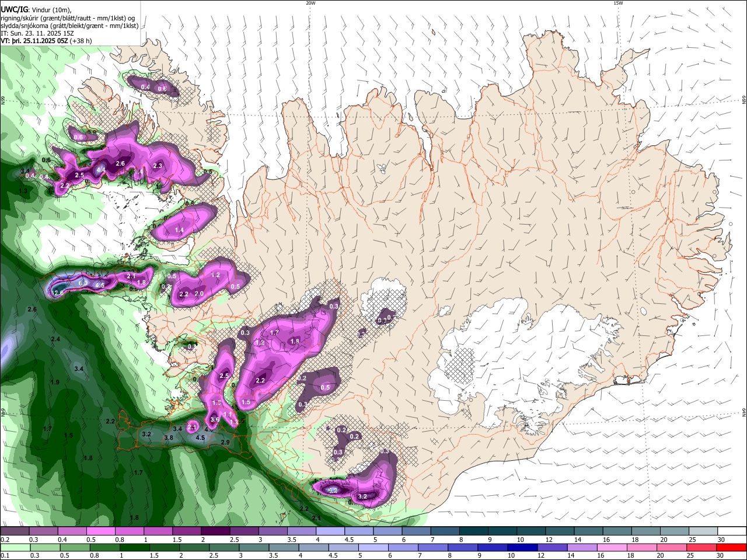The width and height of the screenshot is (747, 560).
Task: Select the dark purple 2 swatch in upper legend
Action: pyautogui.click(x=215, y=531)
